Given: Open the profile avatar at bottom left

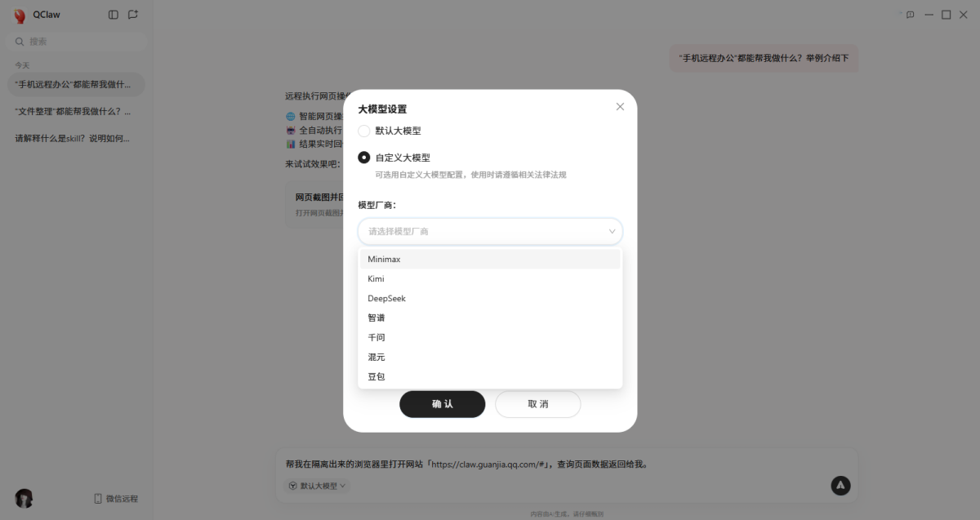Looking at the screenshot, I should click(x=23, y=497).
